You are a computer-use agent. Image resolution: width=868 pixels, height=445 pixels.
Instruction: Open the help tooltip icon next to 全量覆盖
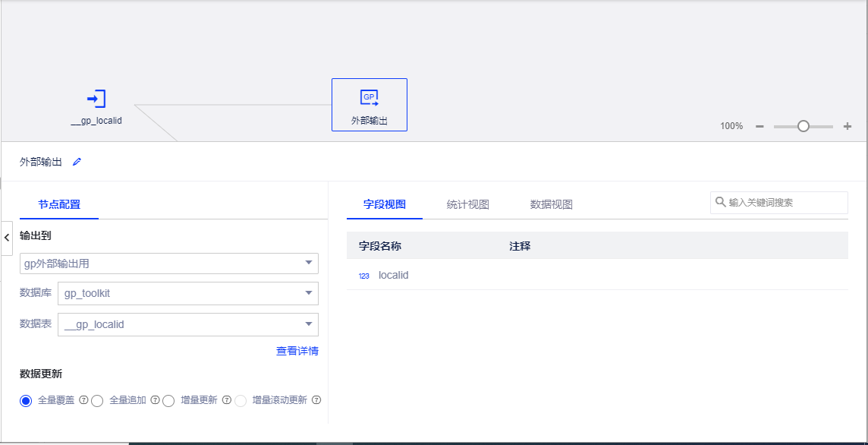coord(83,400)
